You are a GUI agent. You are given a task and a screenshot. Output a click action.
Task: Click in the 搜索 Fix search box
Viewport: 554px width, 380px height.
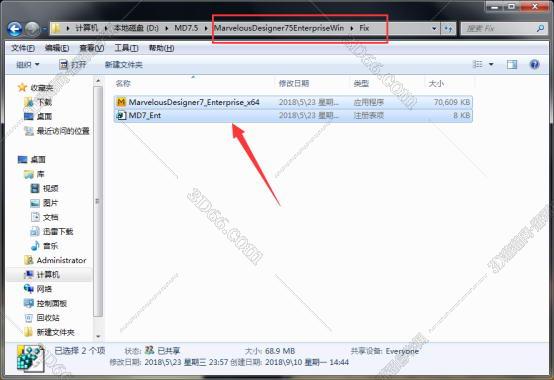coord(498,29)
